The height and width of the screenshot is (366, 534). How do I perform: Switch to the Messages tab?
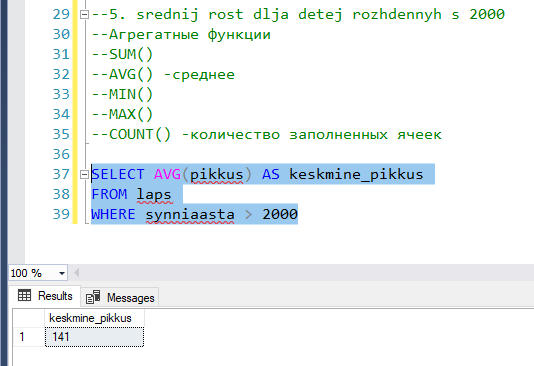point(120,298)
